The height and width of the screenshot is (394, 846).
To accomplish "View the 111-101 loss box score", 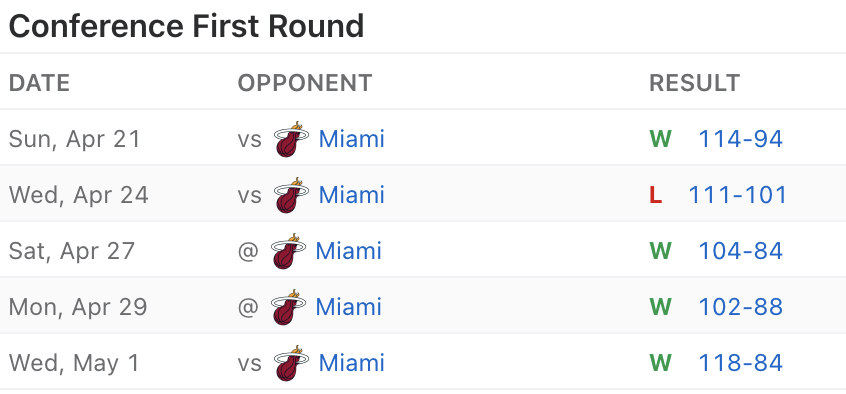I will (x=738, y=195).
